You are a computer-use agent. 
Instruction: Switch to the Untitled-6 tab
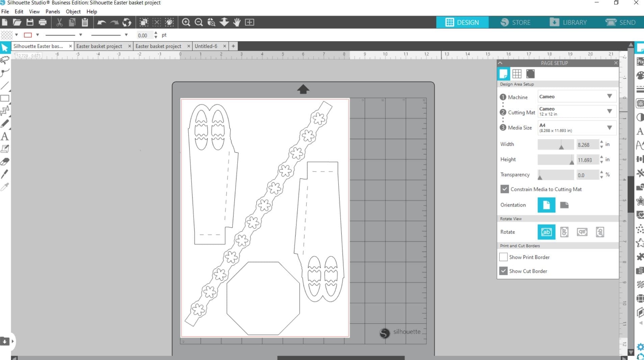point(206,46)
